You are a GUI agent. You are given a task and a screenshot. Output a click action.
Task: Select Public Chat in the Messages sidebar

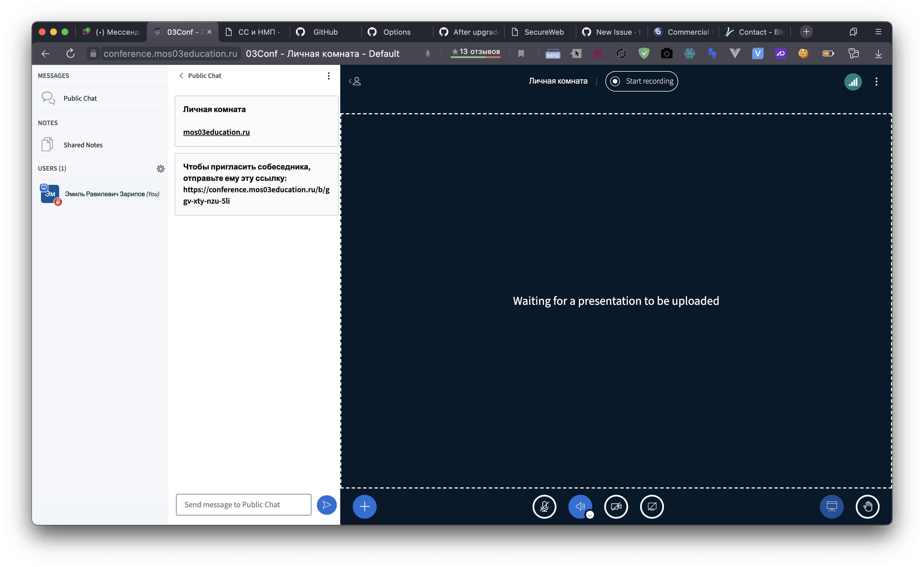click(x=80, y=98)
